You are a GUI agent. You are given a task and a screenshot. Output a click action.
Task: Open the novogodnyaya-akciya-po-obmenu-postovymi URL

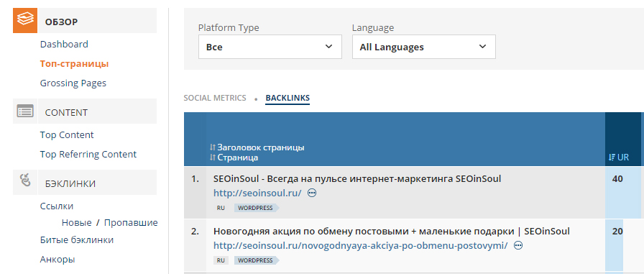[361, 246]
